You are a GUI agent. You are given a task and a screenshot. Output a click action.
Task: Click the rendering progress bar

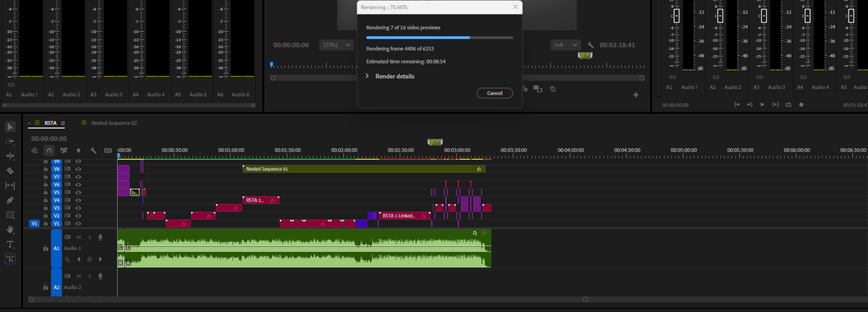pyautogui.click(x=440, y=36)
